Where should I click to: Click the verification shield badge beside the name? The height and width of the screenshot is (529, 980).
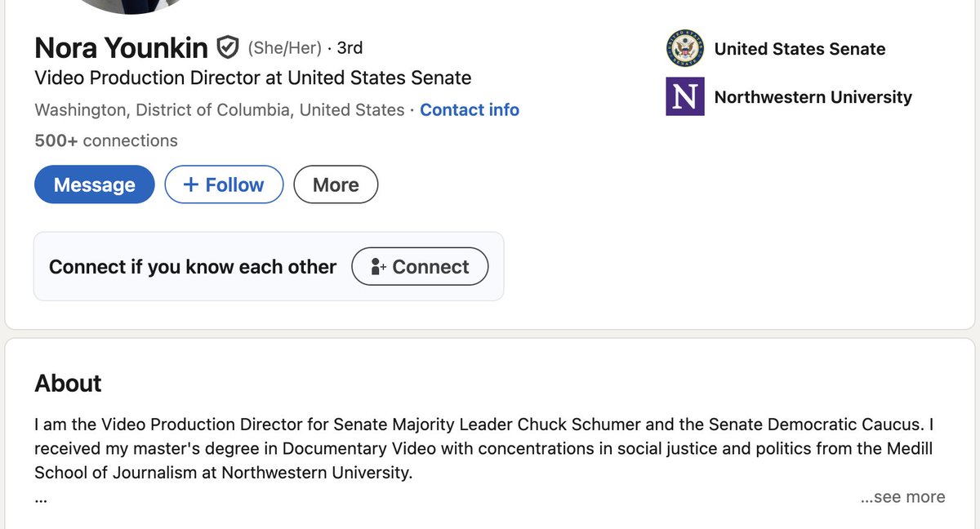[226, 48]
